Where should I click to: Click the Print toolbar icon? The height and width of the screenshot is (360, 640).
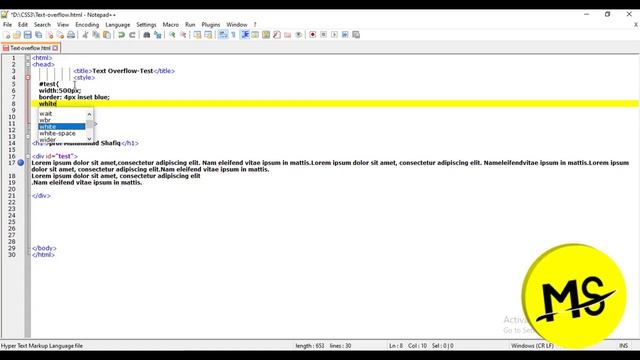tap(71, 35)
